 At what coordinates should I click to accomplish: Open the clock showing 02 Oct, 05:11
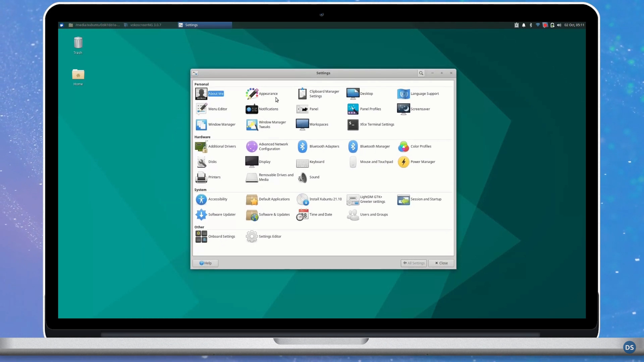tap(574, 25)
